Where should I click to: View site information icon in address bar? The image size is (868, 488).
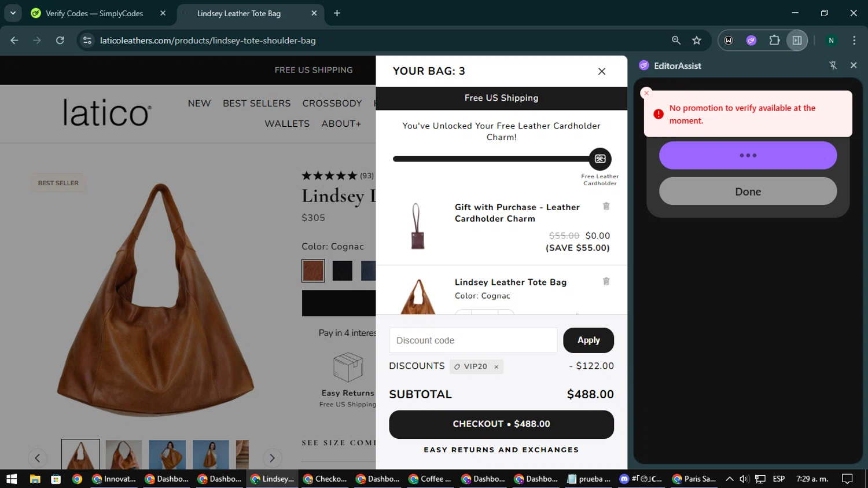coord(87,41)
